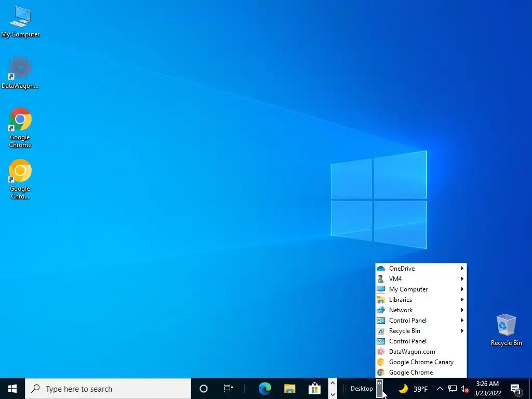Choose My Computer in the popup menu

click(421, 289)
